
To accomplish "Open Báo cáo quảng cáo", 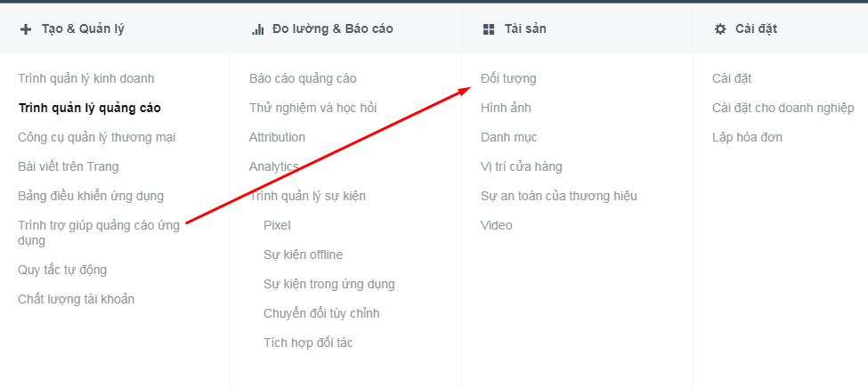I will pyautogui.click(x=303, y=78).
